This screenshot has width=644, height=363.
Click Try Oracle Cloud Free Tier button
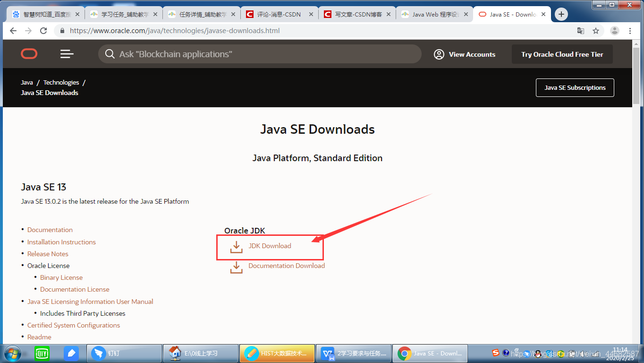pos(562,54)
